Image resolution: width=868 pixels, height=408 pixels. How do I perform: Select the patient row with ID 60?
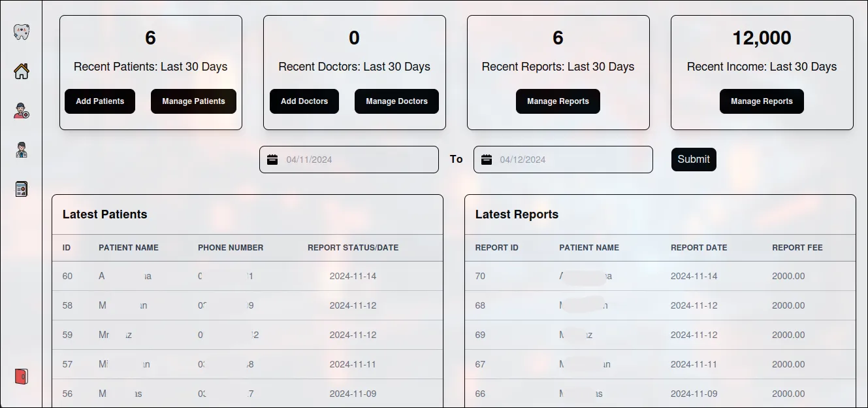coord(248,276)
